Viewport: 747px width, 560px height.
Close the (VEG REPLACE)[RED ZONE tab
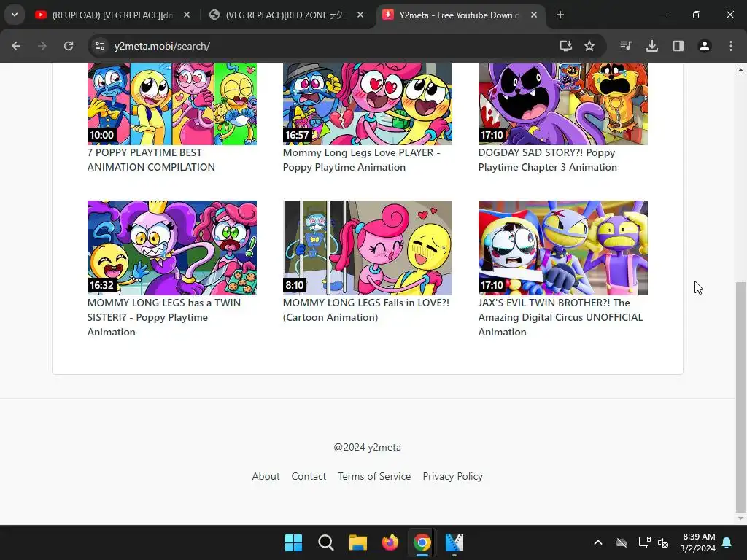point(360,15)
